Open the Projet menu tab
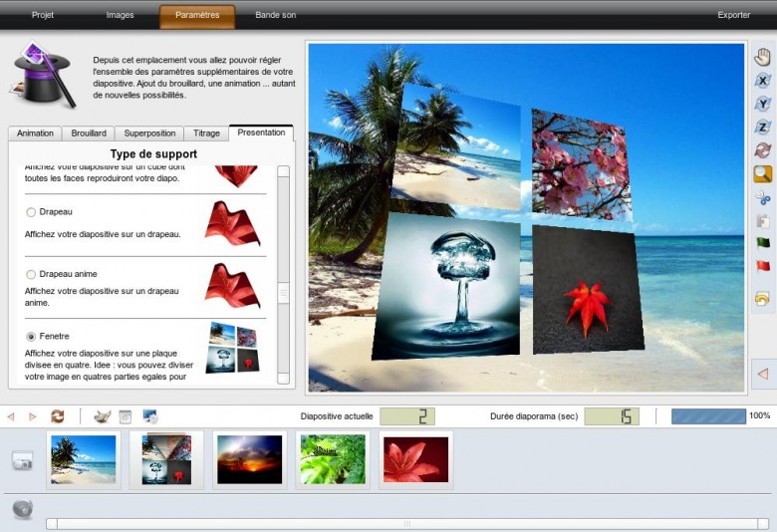This screenshot has width=777, height=532. [43, 15]
